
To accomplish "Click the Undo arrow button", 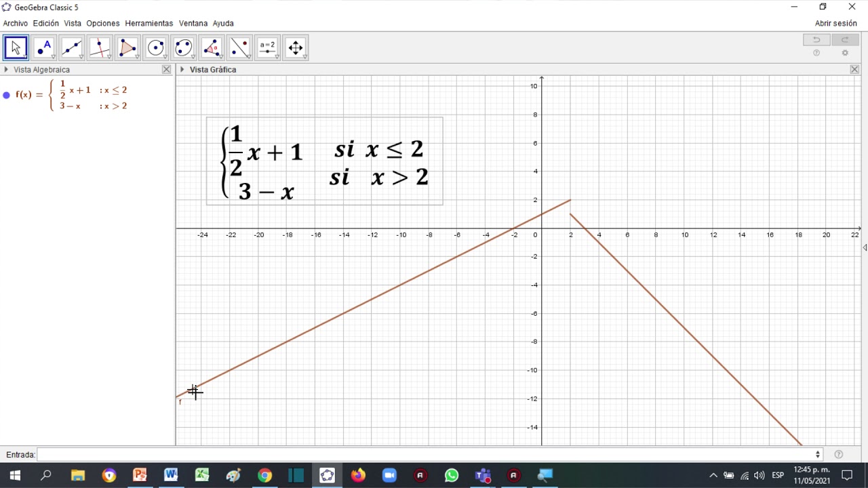I will click(x=816, y=40).
